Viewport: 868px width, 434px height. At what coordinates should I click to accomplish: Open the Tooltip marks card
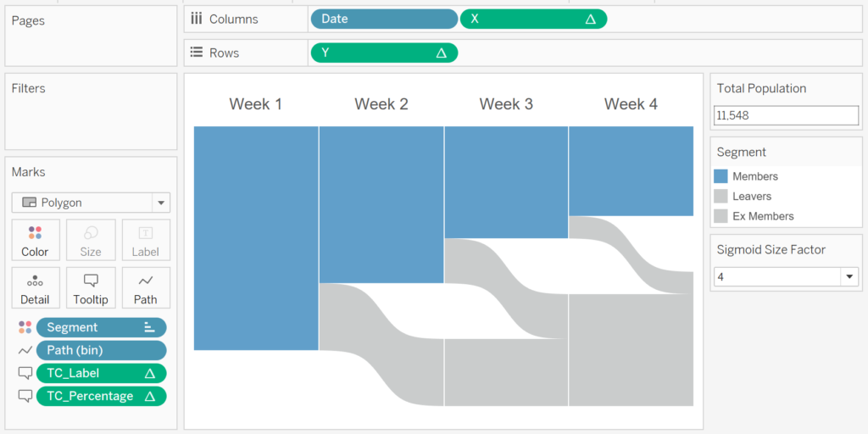click(91, 288)
